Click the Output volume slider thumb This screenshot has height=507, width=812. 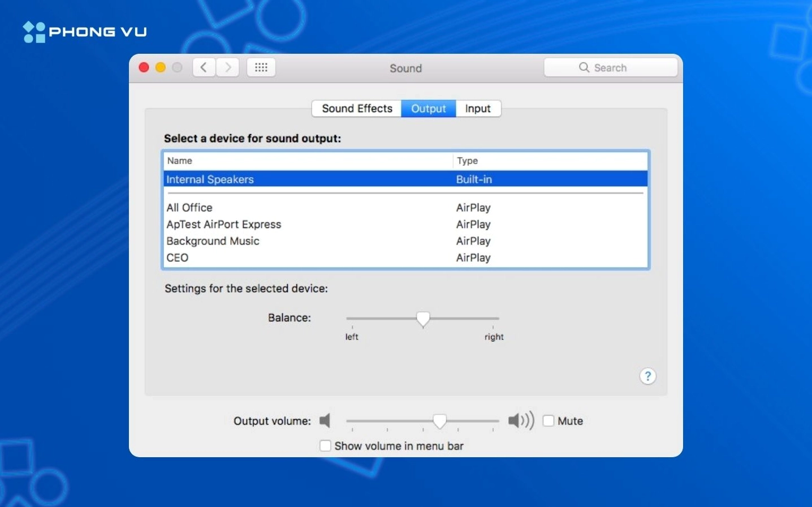[x=439, y=421]
